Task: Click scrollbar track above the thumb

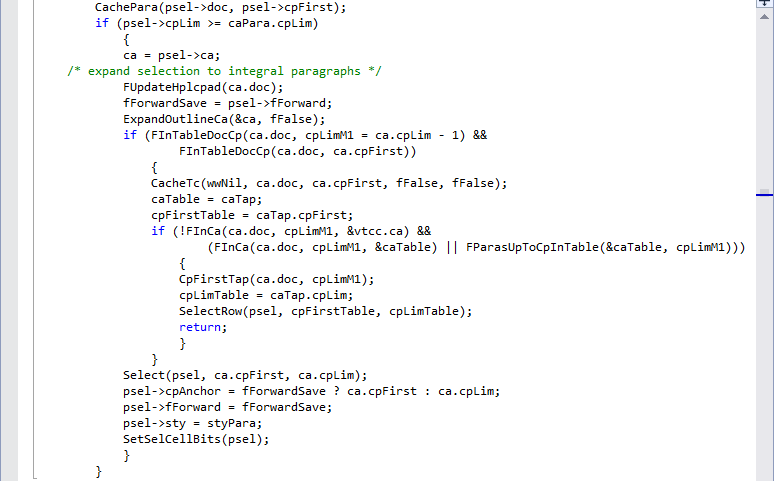Action: click(765, 104)
